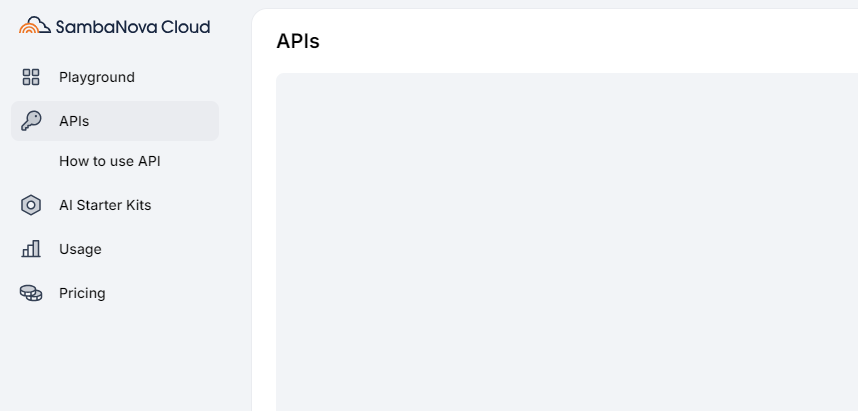
Task: Click inside the empty gray content panel
Action: (x=567, y=242)
